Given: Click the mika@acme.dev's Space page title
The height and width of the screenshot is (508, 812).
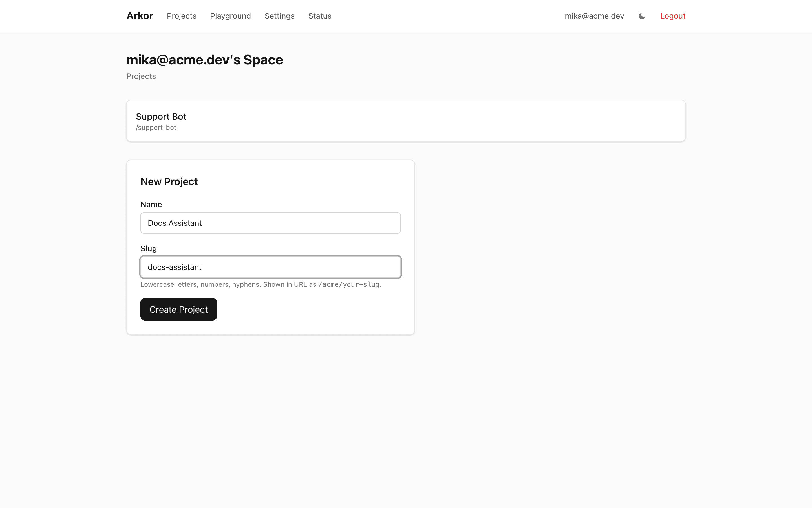Looking at the screenshot, I should click(x=204, y=60).
